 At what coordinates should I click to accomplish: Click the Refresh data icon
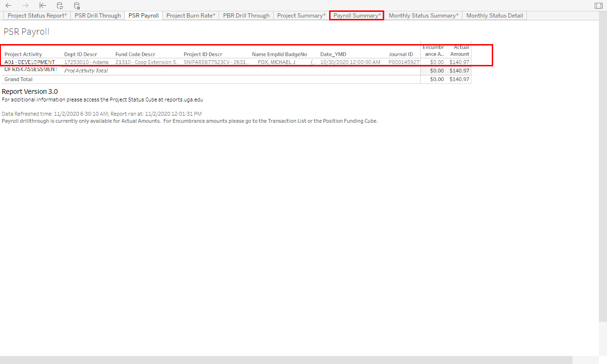pyautogui.click(x=60, y=6)
